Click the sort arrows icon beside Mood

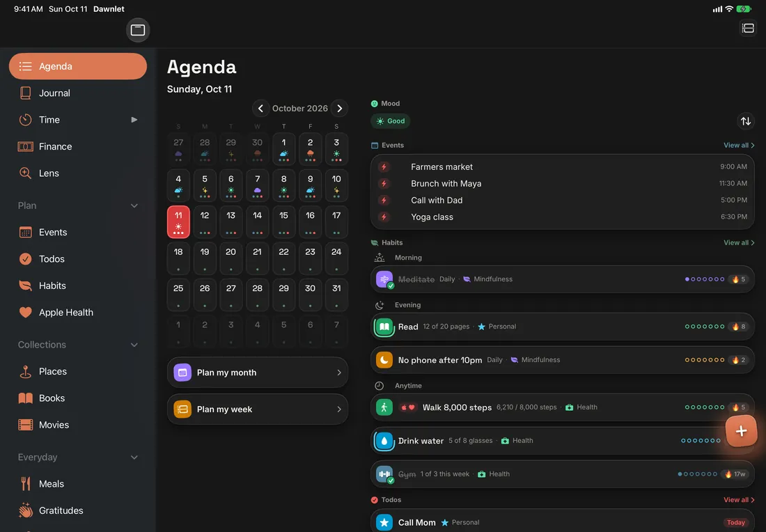pyautogui.click(x=746, y=121)
